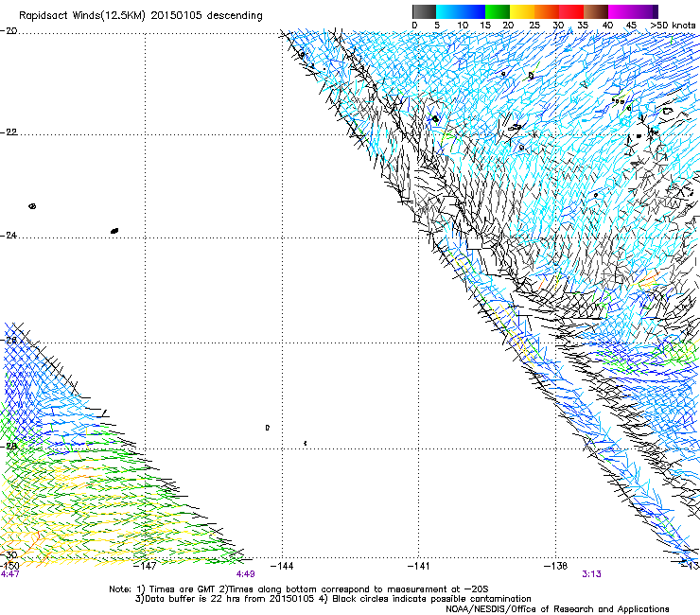This screenshot has height=615, width=700.
Task: Click the legend label '25'
Action: pyautogui.click(x=534, y=25)
